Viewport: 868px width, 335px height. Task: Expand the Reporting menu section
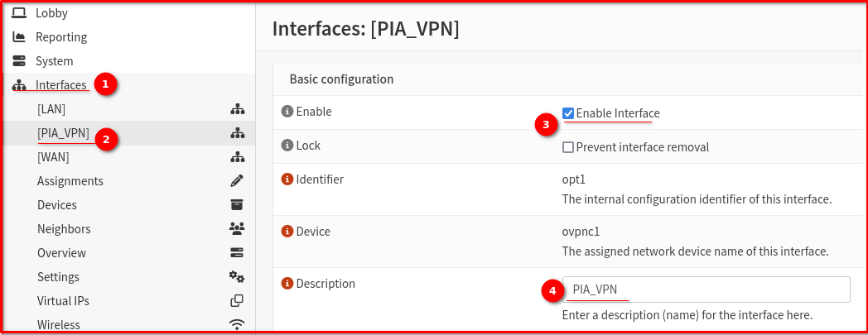[x=61, y=37]
